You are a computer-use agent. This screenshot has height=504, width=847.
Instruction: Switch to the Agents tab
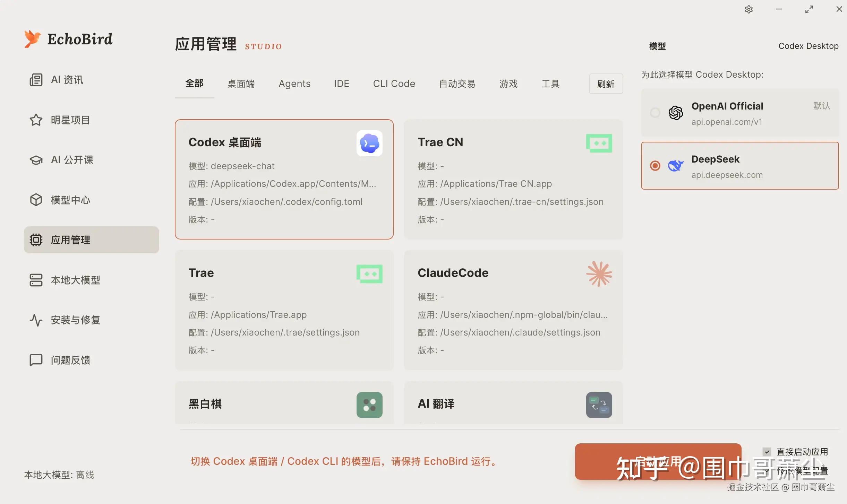click(x=294, y=84)
